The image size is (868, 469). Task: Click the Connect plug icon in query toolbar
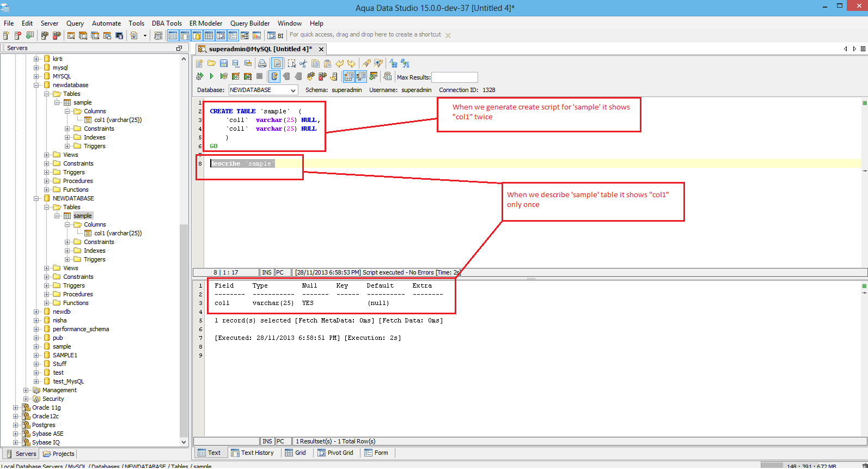click(310, 76)
